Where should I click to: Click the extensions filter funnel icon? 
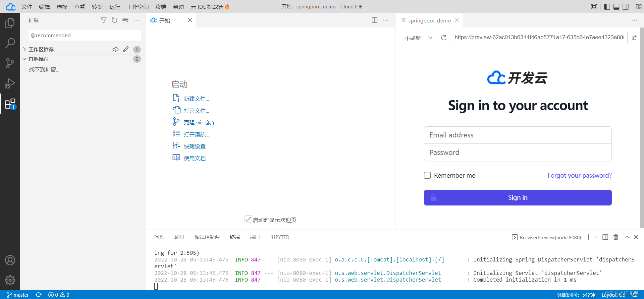coord(104,20)
